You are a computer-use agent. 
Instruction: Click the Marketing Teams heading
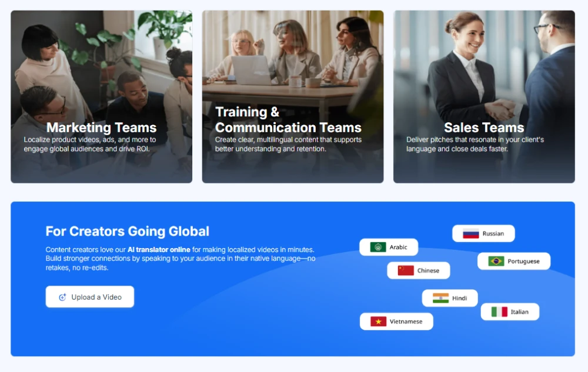point(101,128)
